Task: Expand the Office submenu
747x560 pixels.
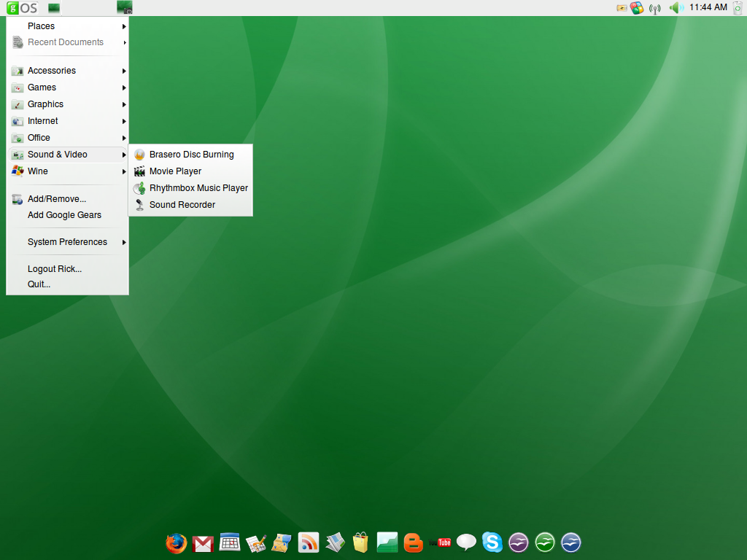Action: (68, 138)
